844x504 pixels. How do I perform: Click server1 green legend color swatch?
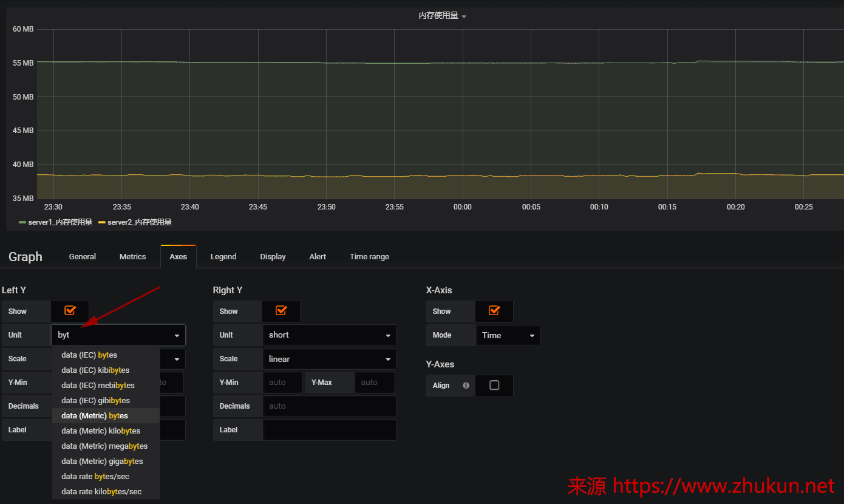[x=22, y=223]
